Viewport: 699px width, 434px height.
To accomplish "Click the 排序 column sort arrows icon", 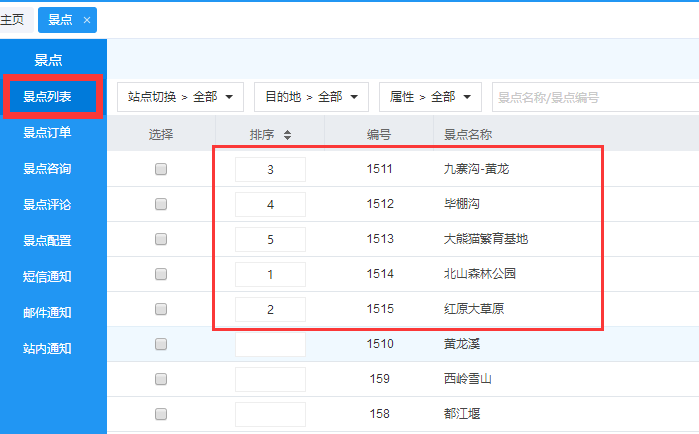I will tap(288, 135).
